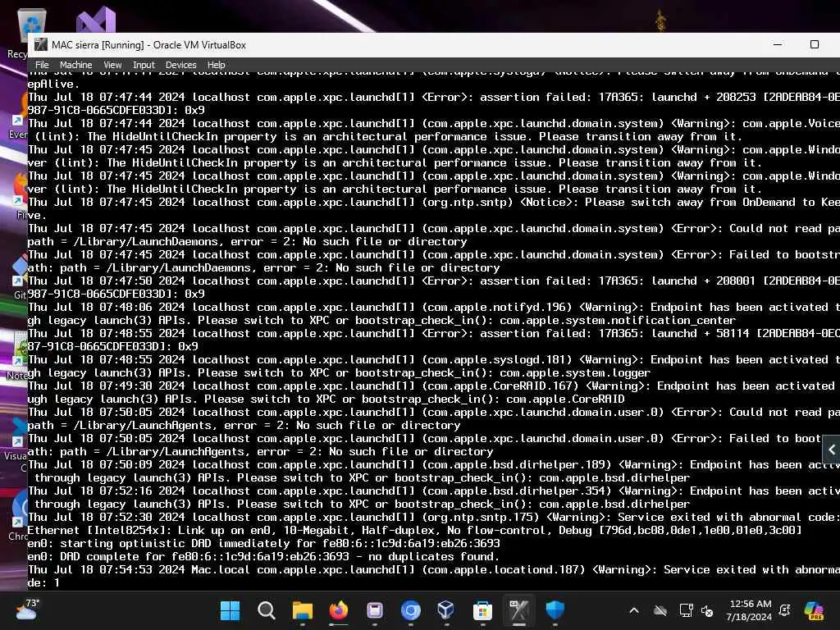Switch to the Chromium browser taskbar icon
Image resolution: width=840 pixels, height=630 pixels.
(x=410, y=610)
